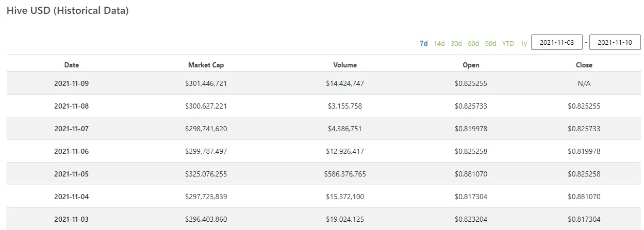Click open price $0.881070 on 2021-11-05
The image size is (644, 230).
(471, 174)
